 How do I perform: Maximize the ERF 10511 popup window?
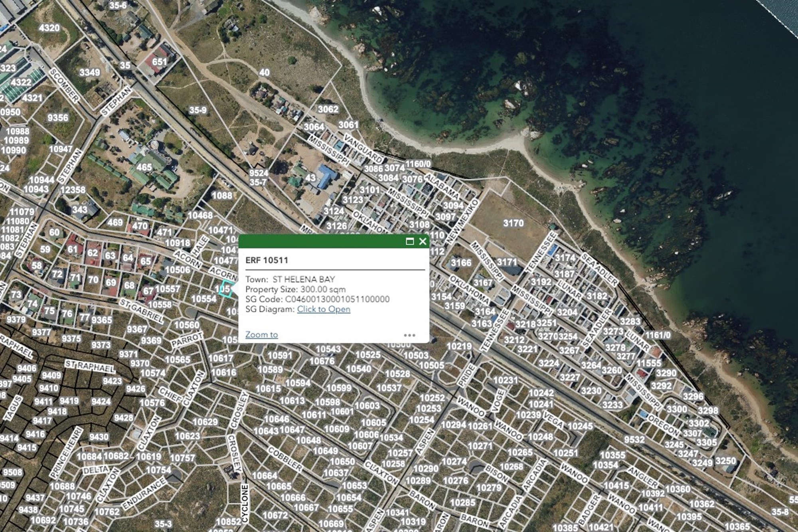[x=409, y=241]
